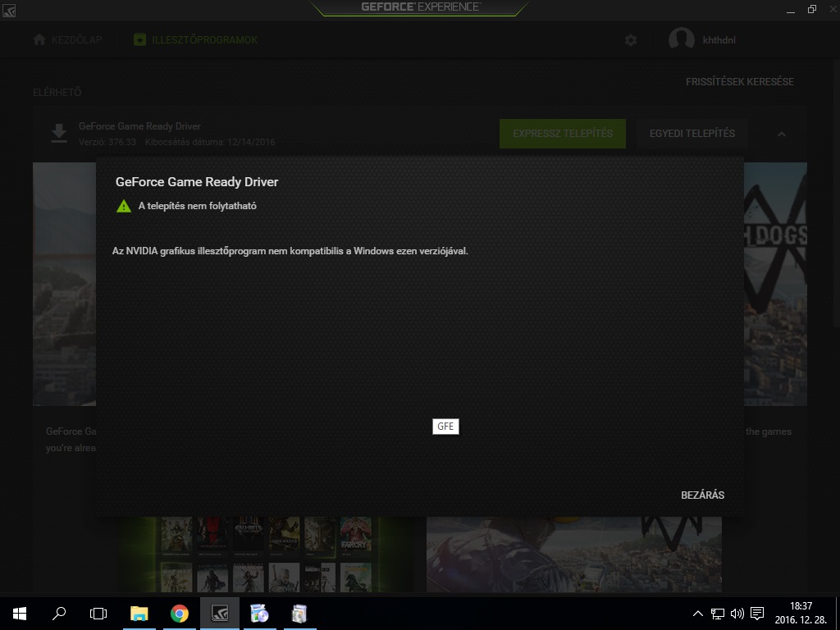The width and height of the screenshot is (840, 630).
Task: Collapse the driver details chevron
Action: pyautogui.click(x=782, y=134)
